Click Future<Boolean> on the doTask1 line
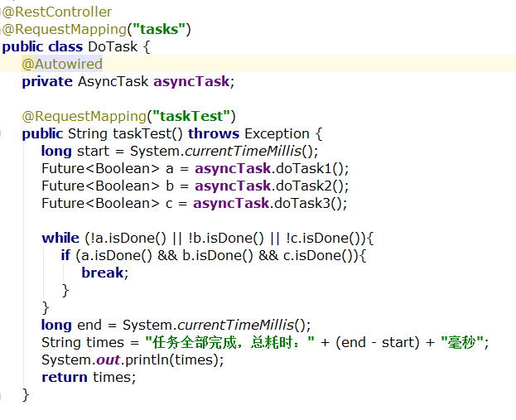The width and height of the screenshot is (516, 420). (x=101, y=168)
